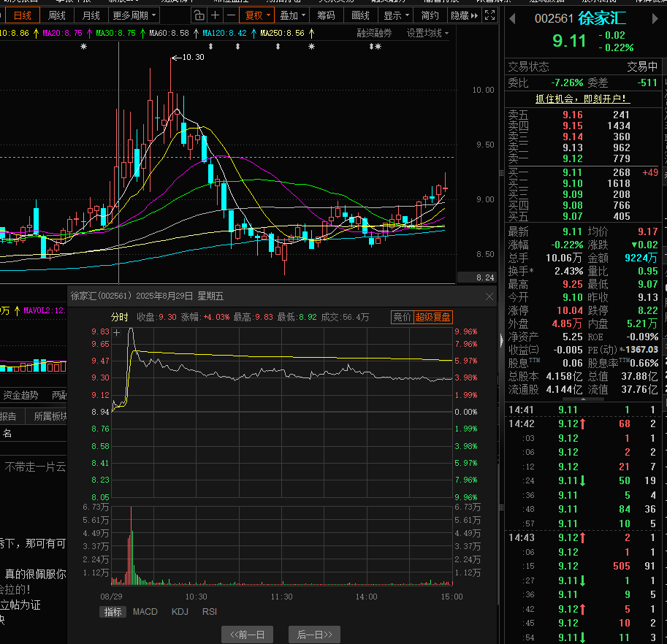Click the plus icon beside 9.83 in intraday chart

click(117, 332)
